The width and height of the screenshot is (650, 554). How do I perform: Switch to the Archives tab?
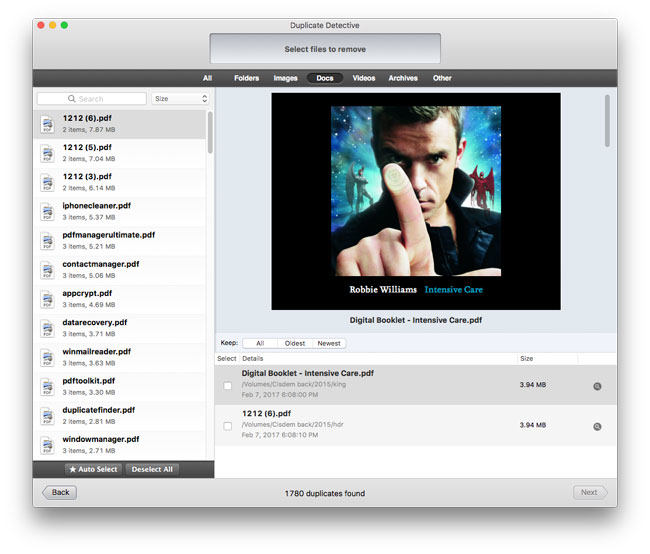(x=403, y=78)
